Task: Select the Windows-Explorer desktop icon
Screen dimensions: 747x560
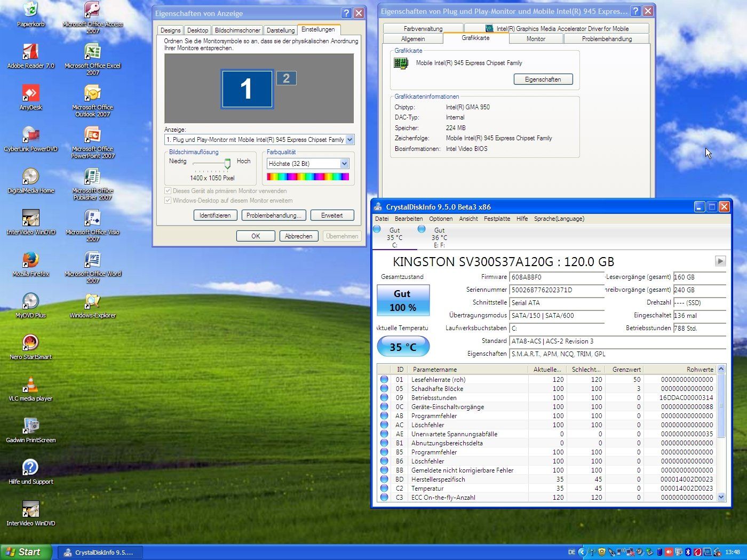Action: point(92,305)
